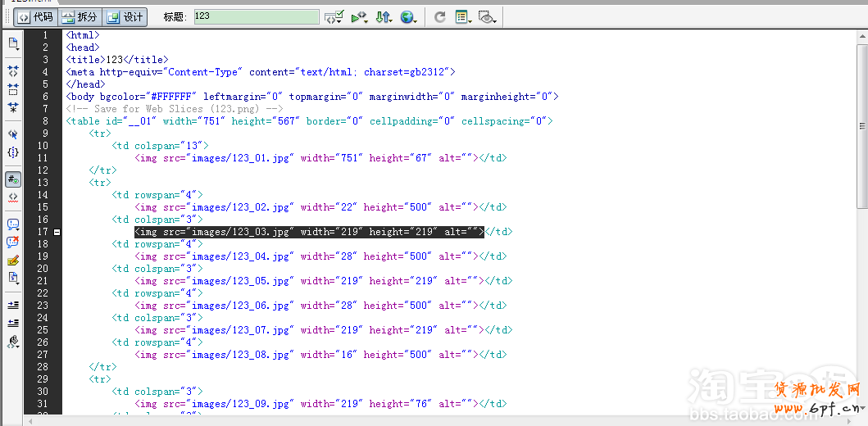The height and width of the screenshot is (426, 868).
Task: Collapse full tag using the sidebar icon
Action: click(13, 71)
